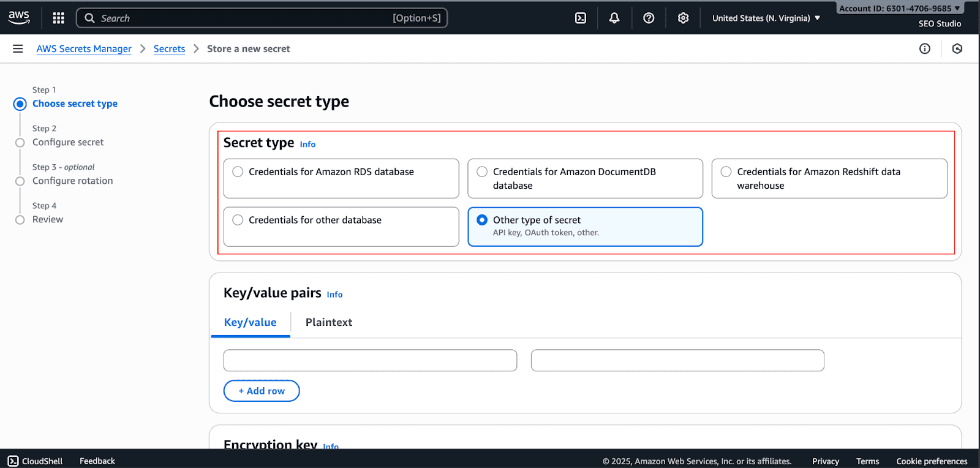
Task: Open Cookie preferences in the footer
Action: (x=932, y=461)
